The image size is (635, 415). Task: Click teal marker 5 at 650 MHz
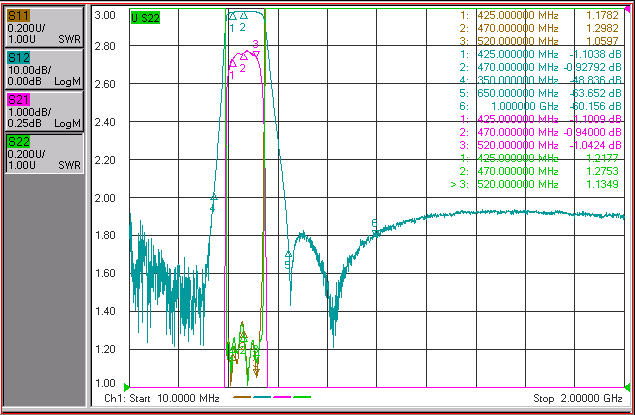tap(288, 254)
